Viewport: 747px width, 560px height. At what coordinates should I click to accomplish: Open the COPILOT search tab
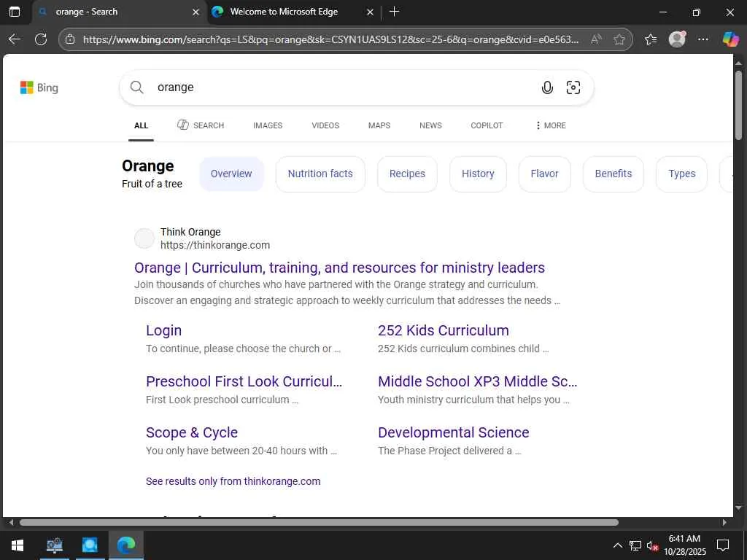487,125
